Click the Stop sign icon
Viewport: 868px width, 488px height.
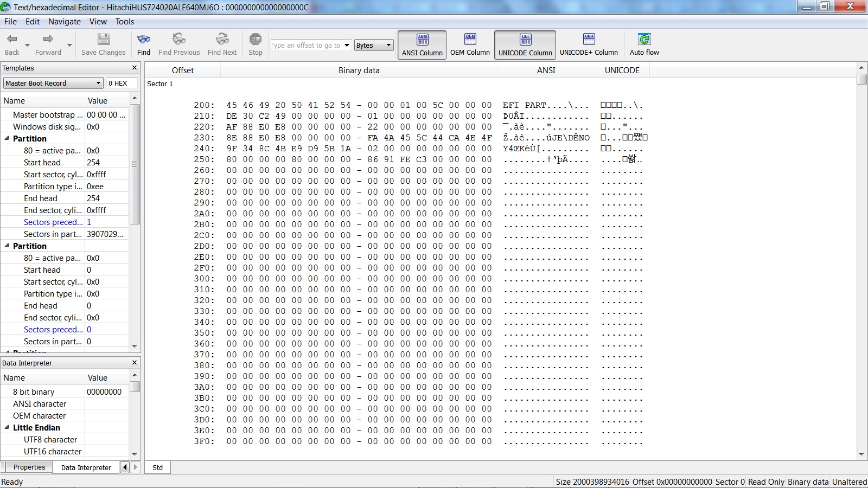[x=256, y=39]
